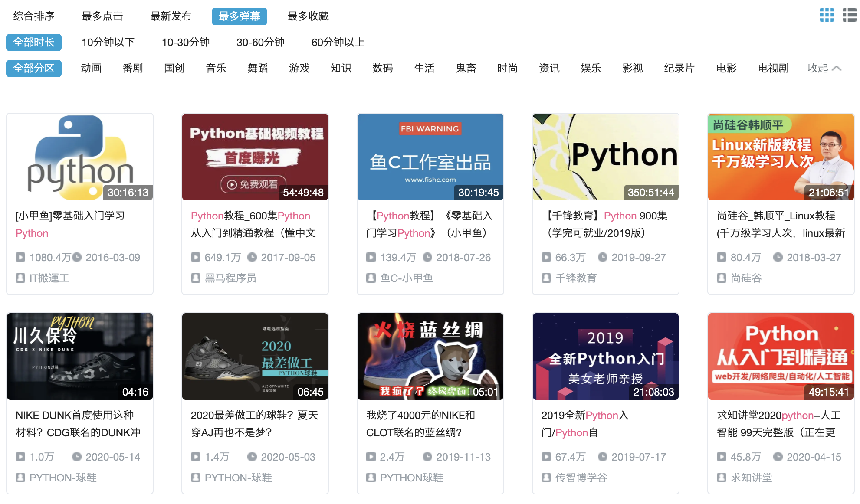Switch to list view layout icon
860x504 pixels.
(849, 15)
